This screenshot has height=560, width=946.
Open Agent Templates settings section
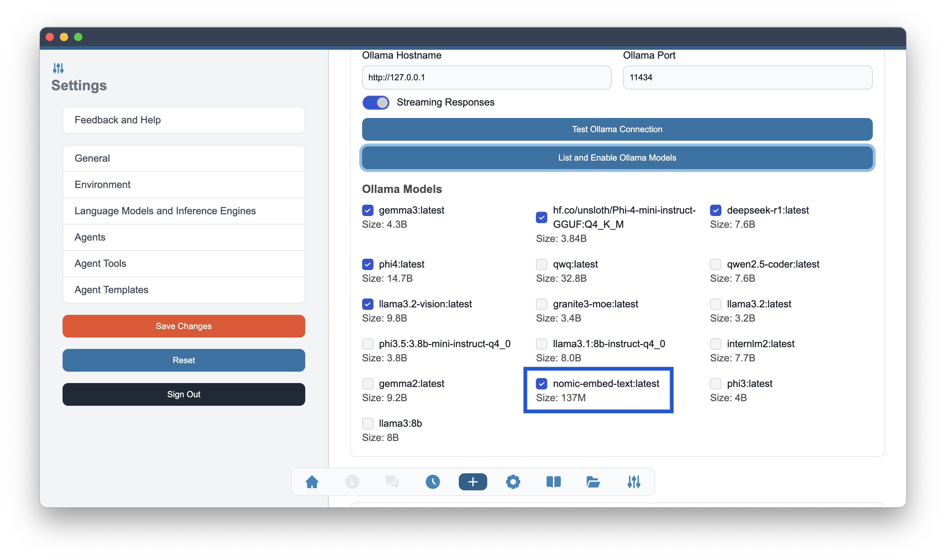(184, 290)
